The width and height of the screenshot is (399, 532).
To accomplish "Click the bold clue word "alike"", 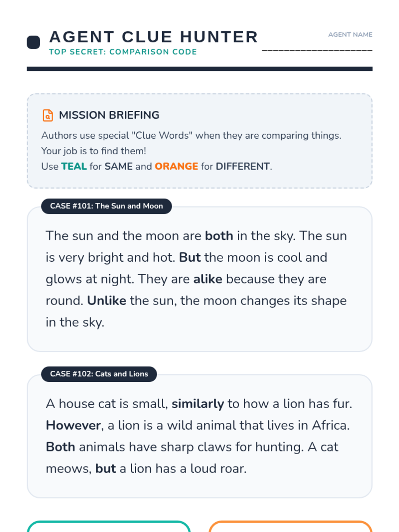I will pyautogui.click(x=208, y=279).
